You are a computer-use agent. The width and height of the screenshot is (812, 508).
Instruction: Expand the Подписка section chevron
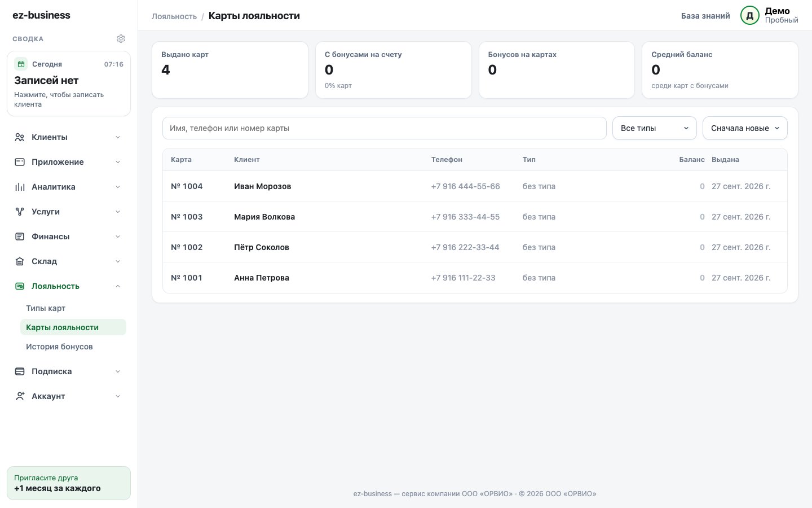pos(118,371)
